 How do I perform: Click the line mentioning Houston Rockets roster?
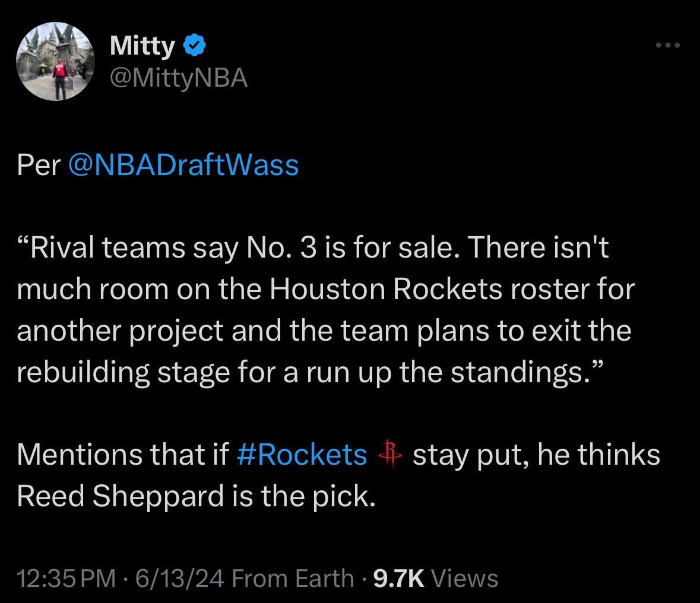325,290
